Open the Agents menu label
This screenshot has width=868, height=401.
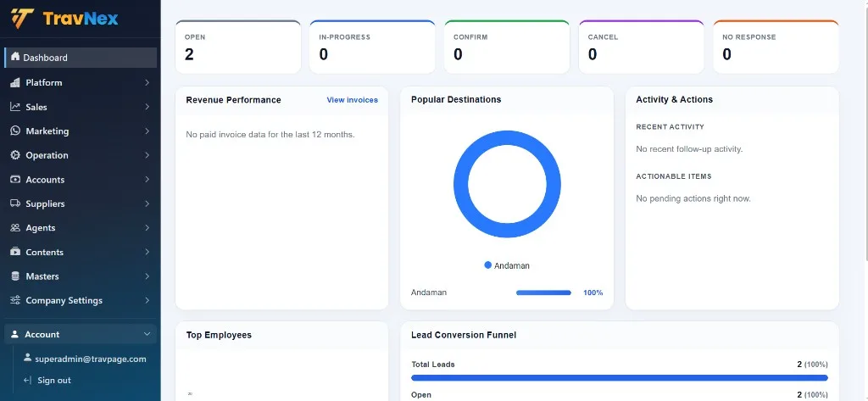(x=41, y=228)
